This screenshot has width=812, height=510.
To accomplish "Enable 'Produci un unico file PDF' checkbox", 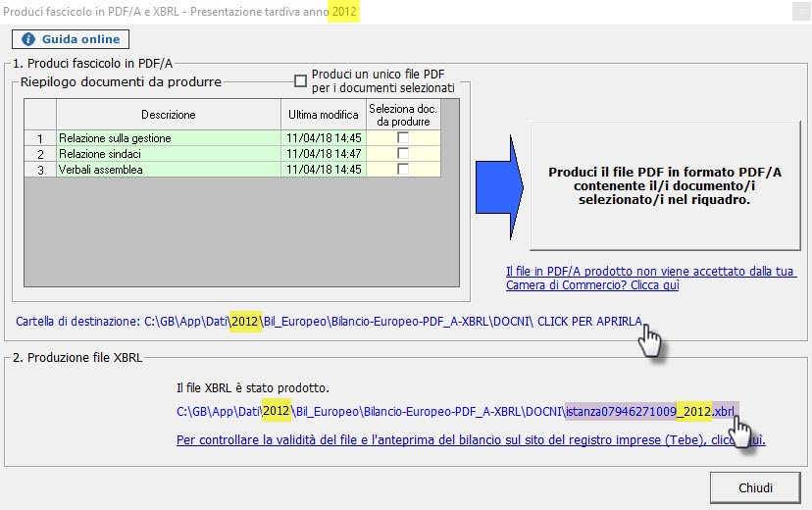I will pos(300,80).
